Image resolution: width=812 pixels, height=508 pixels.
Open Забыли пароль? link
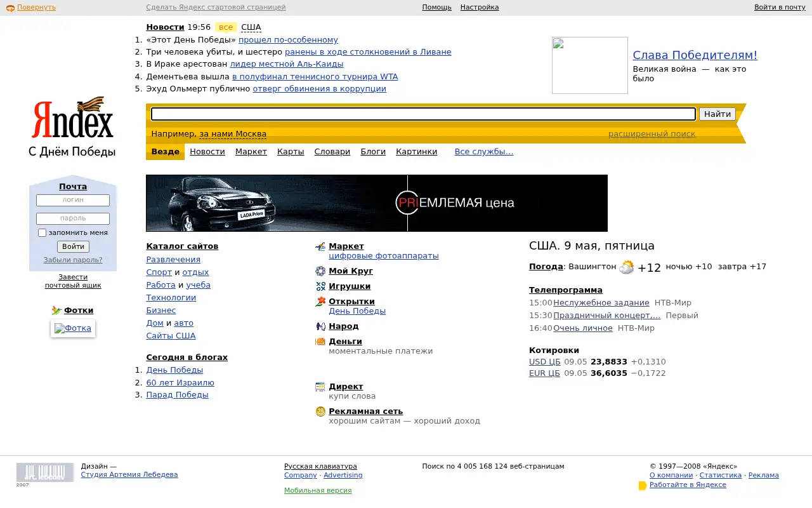(73, 260)
